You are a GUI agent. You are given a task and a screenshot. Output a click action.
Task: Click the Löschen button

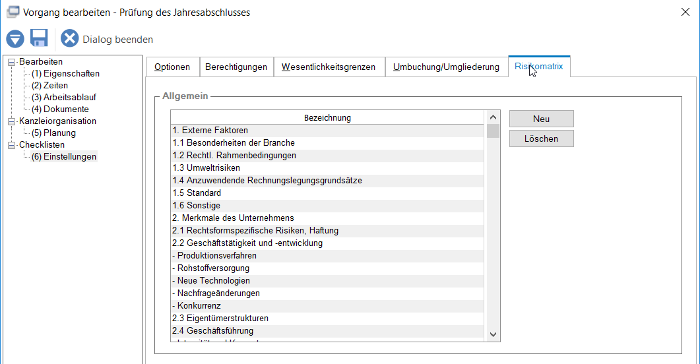(x=542, y=139)
